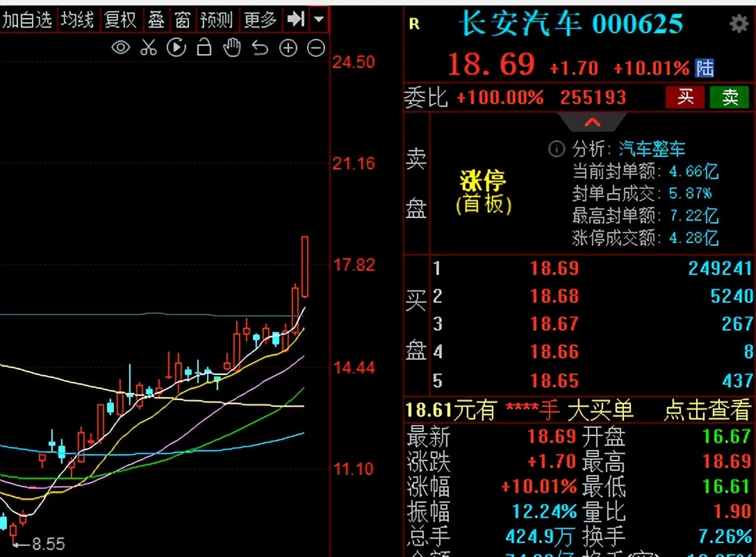The height and width of the screenshot is (557, 756).
Task: Open the 复权 adjustment menu
Action: tap(121, 20)
